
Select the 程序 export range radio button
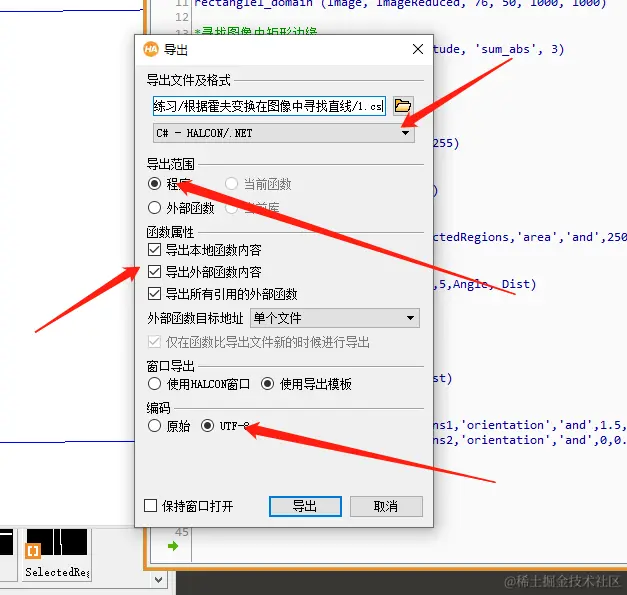click(x=154, y=184)
